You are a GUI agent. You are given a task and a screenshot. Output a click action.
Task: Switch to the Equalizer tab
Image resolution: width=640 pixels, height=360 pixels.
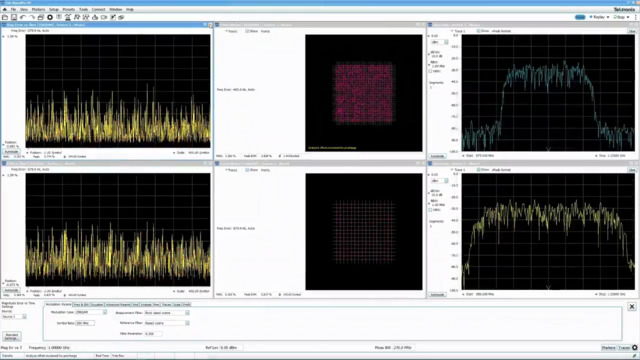[97, 304]
